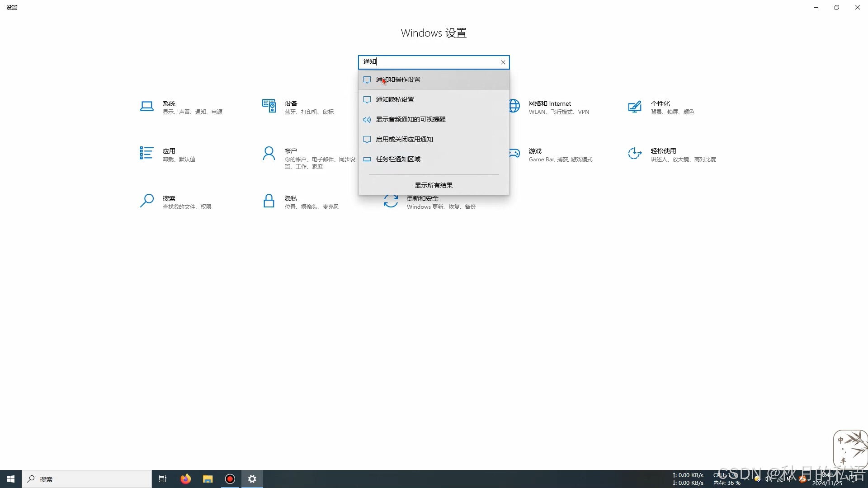Open the 设备 (Devices) settings icon
Viewport: 868px width, 488px height.
pyautogui.click(x=269, y=106)
